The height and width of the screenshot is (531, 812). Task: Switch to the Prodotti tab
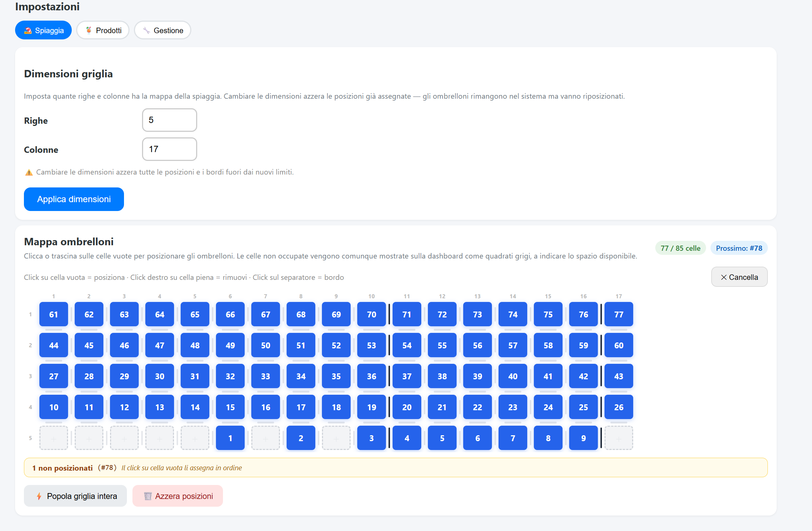pyautogui.click(x=103, y=30)
